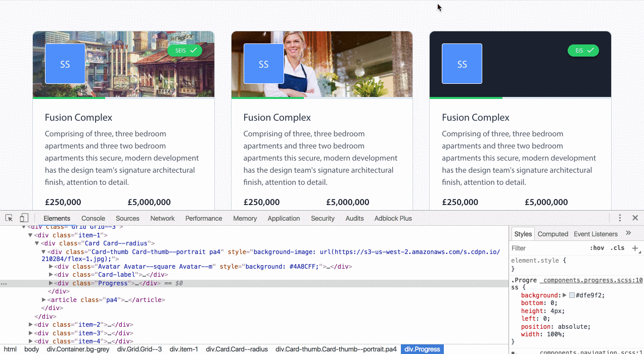
Task: Open DevTools customize menu (three dots)
Action: pyautogui.click(x=620, y=218)
